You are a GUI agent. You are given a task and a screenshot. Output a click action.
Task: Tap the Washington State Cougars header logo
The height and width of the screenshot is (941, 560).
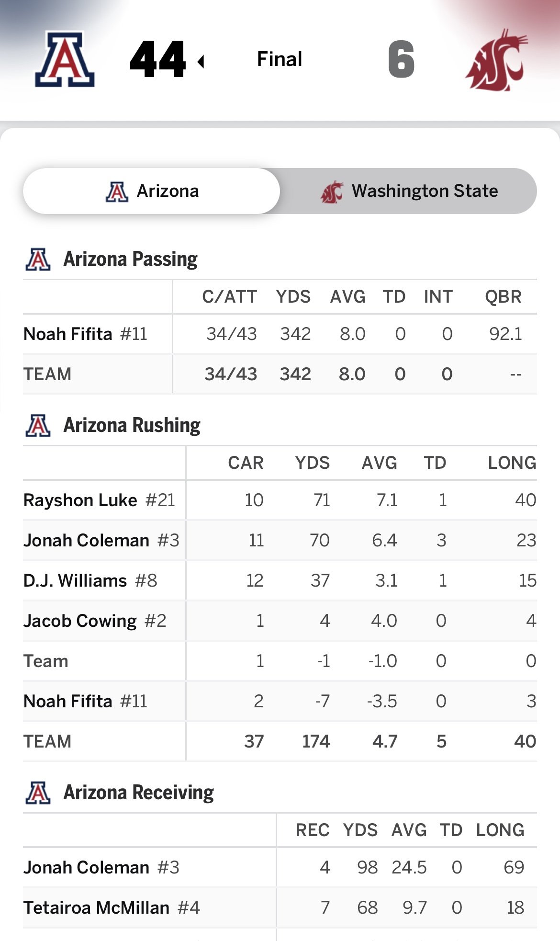[496, 60]
